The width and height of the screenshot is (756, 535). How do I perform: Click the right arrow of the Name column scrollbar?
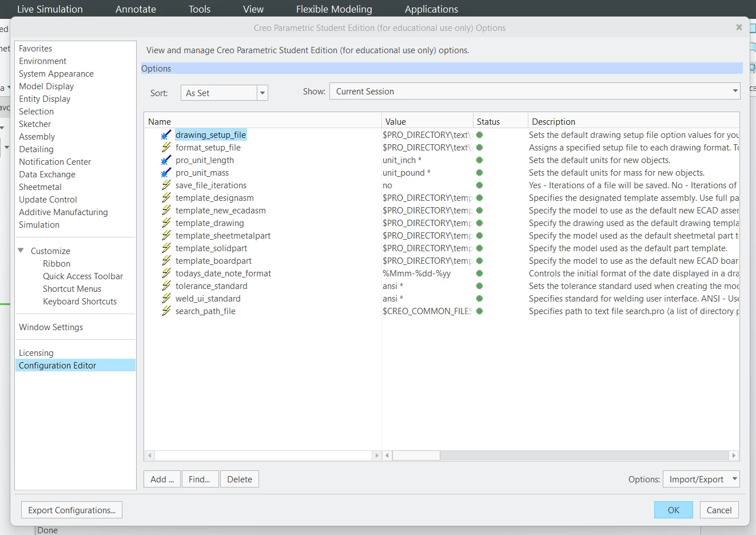coord(376,455)
